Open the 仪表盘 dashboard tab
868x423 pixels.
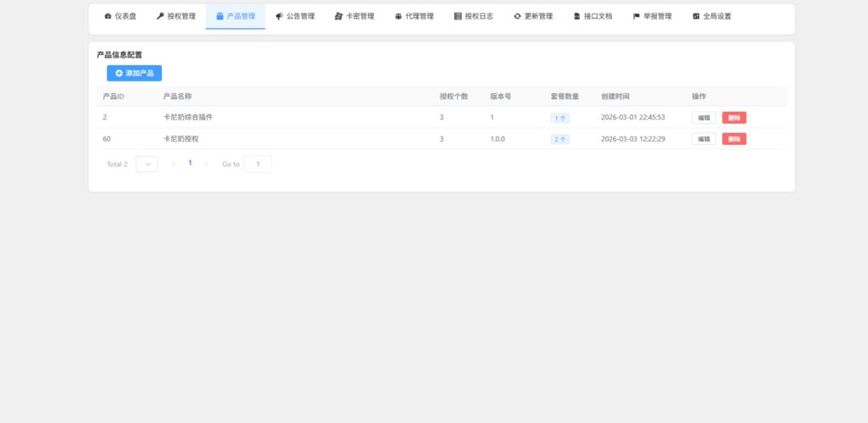[120, 16]
